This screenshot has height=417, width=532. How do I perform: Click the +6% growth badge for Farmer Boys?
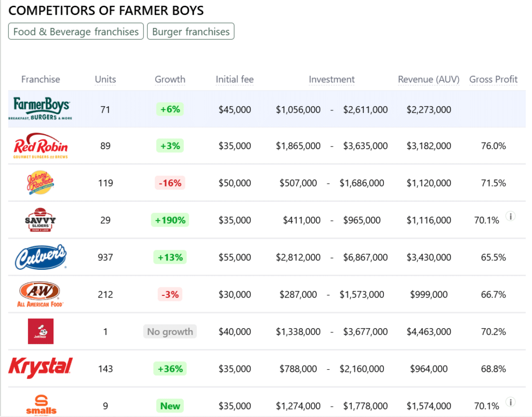(x=170, y=109)
